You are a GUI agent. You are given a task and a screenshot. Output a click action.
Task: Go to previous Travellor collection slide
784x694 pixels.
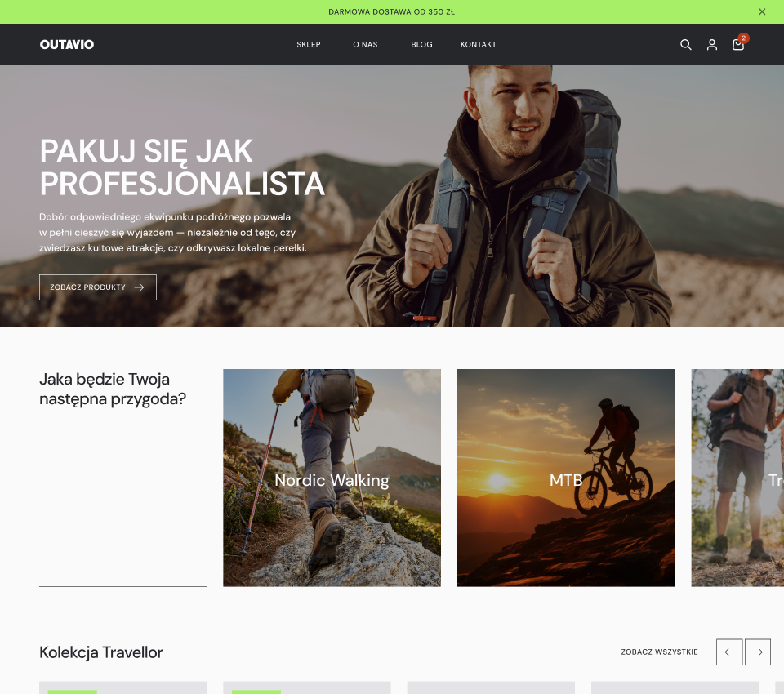point(729,652)
